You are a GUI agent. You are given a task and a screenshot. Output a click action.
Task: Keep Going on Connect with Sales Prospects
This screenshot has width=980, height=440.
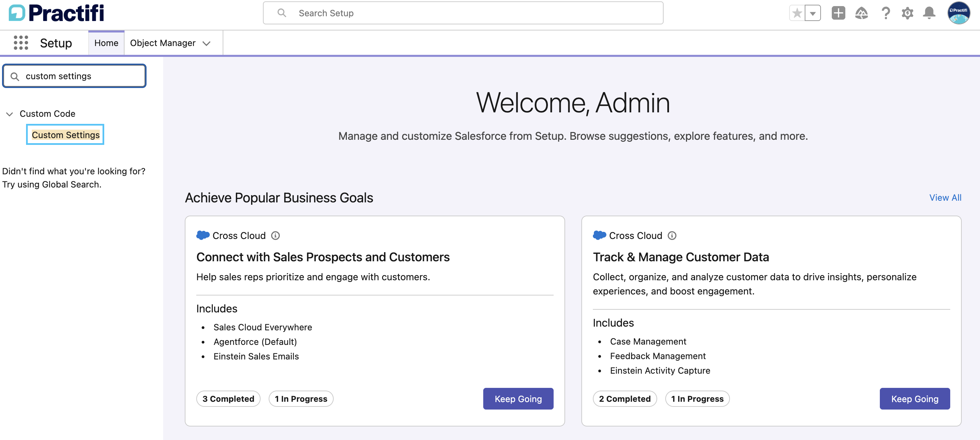coord(518,398)
